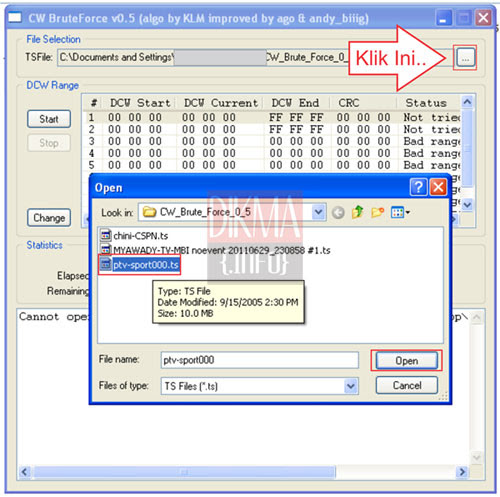Click the Change button
The width and height of the screenshot is (500, 497).
point(49,218)
